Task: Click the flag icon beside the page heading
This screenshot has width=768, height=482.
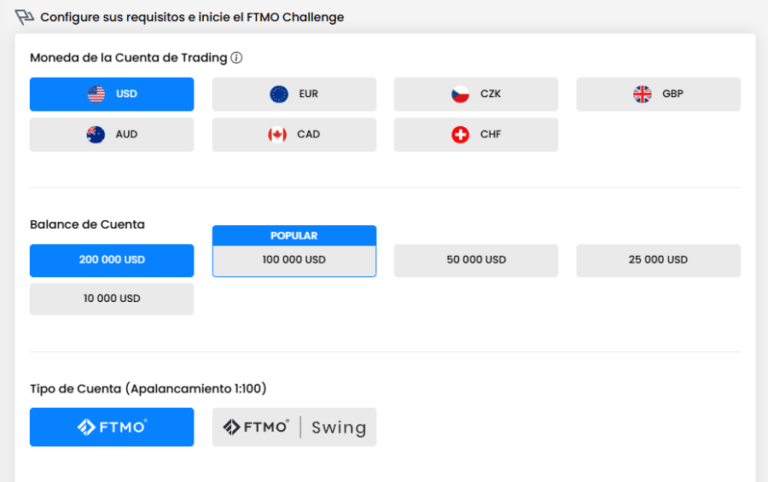Action: [x=25, y=17]
